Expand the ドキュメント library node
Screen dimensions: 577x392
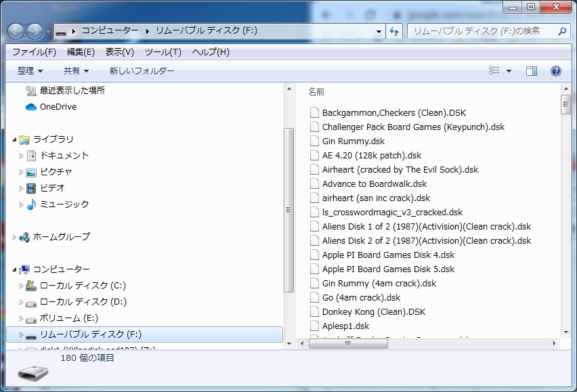(21, 156)
